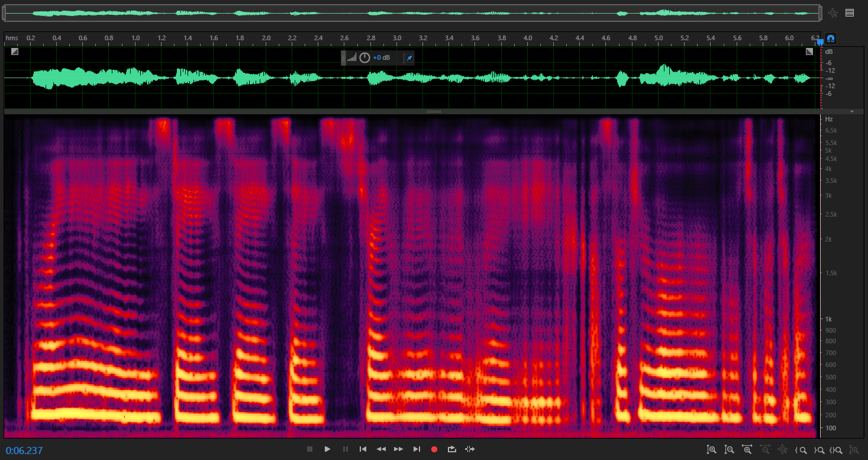Start playback with the Play button
The width and height of the screenshot is (868, 460).
click(x=327, y=449)
